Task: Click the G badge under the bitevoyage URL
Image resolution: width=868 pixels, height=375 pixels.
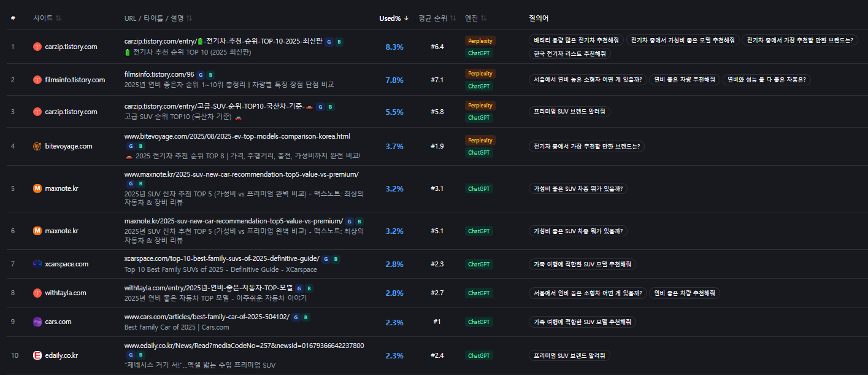Action: tap(131, 146)
